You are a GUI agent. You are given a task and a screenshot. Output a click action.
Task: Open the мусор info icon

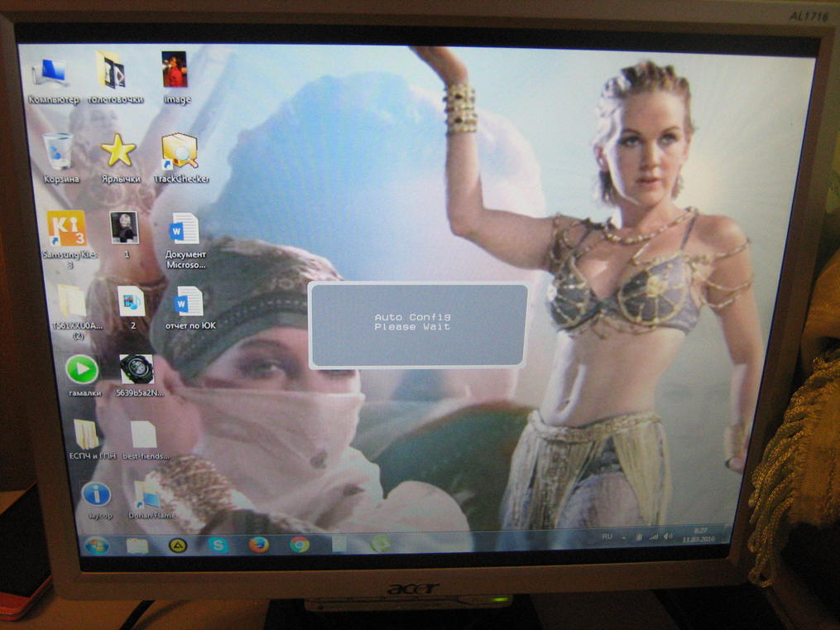(x=98, y=500)
